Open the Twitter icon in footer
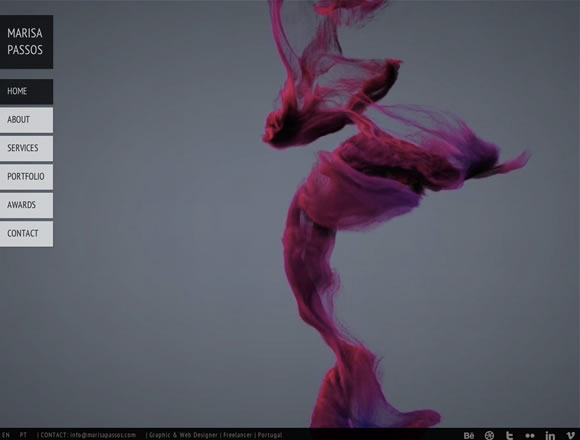The width and height of the screenshot is (580, 440). tap(509, 436)
